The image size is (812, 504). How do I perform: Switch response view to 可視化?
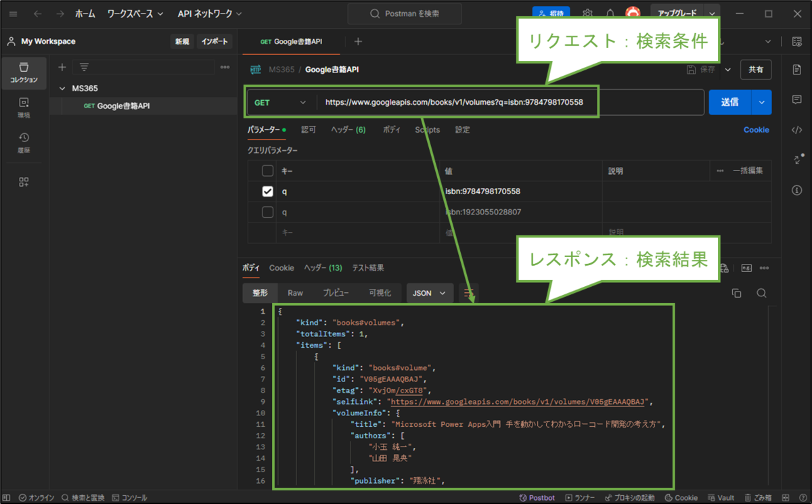[380, 293]
